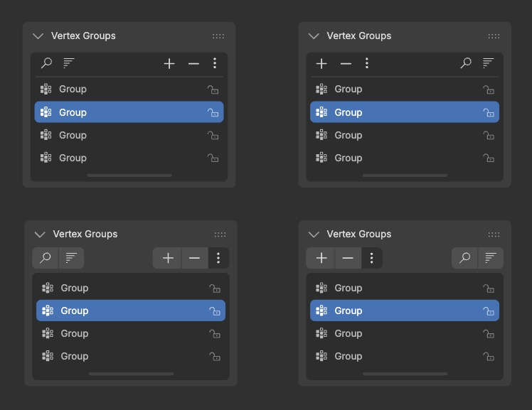
Task: Click the Vertex Groups title of bottom-left panel
Action: (85, 234)
